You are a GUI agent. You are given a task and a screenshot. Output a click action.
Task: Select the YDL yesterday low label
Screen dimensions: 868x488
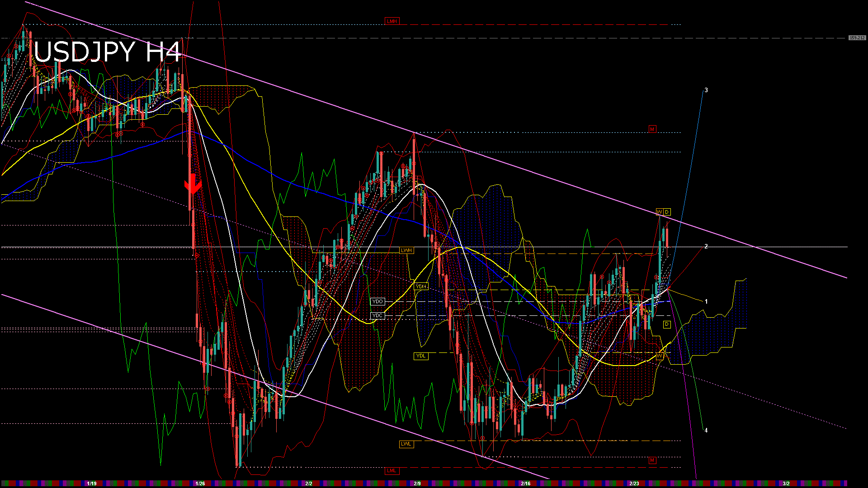421,356
